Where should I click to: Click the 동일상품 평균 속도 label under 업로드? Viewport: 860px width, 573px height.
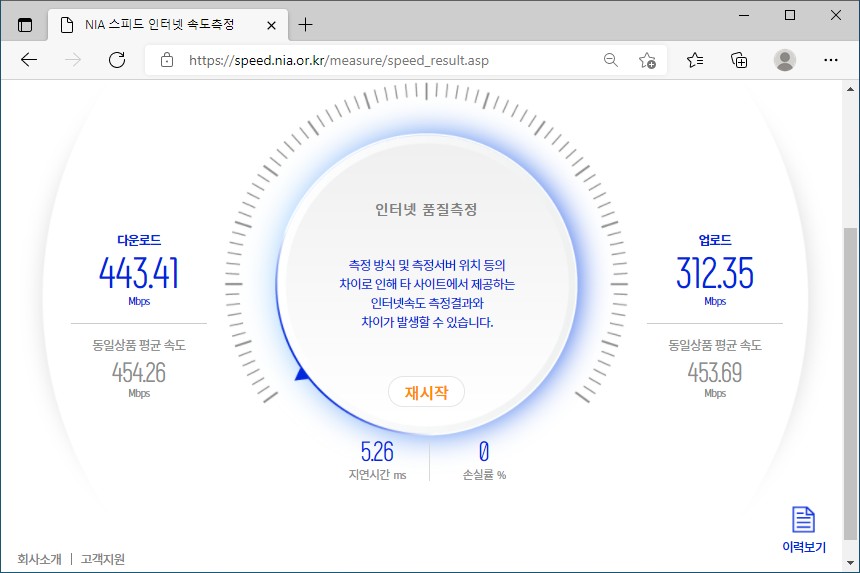click(715, 345)
